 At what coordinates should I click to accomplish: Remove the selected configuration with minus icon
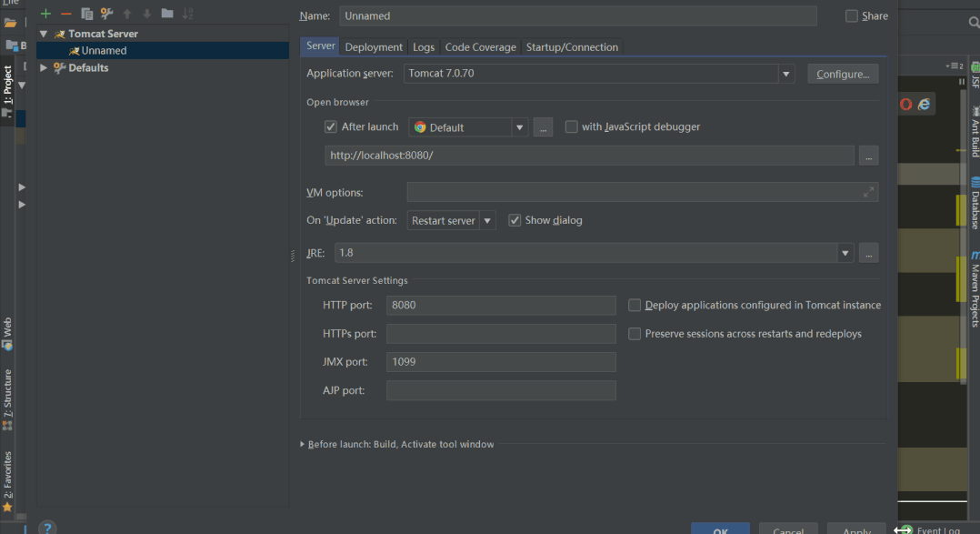[x=65, y=14]
